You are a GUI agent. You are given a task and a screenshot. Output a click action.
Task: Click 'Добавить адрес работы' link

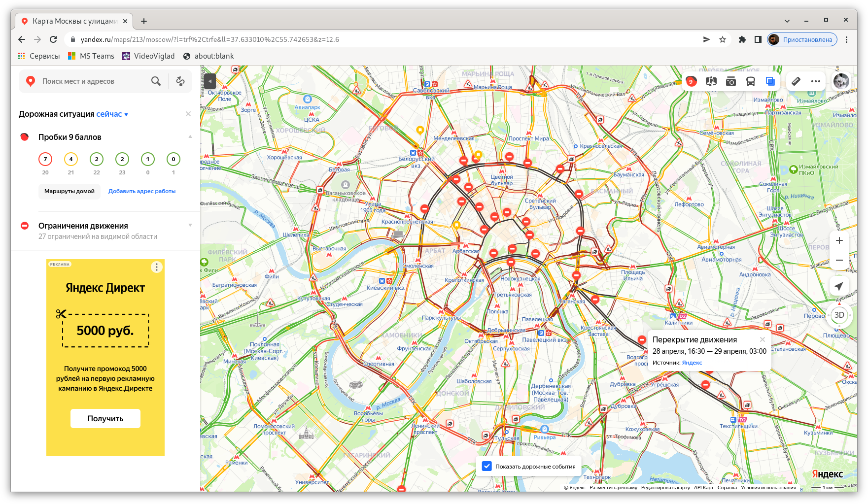(142, 191)
